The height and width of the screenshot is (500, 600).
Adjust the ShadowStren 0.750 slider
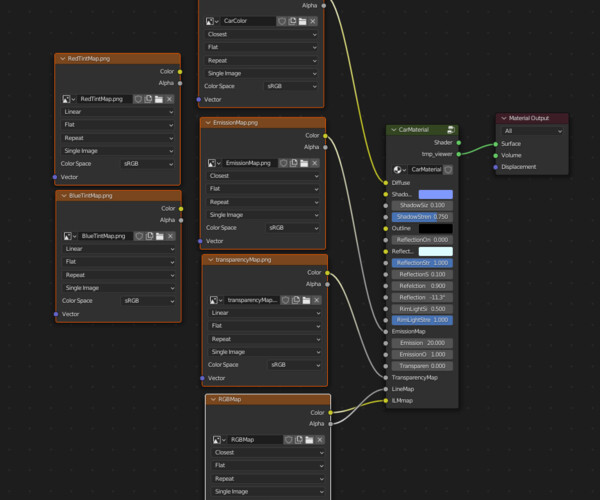(x=422, y=217)
